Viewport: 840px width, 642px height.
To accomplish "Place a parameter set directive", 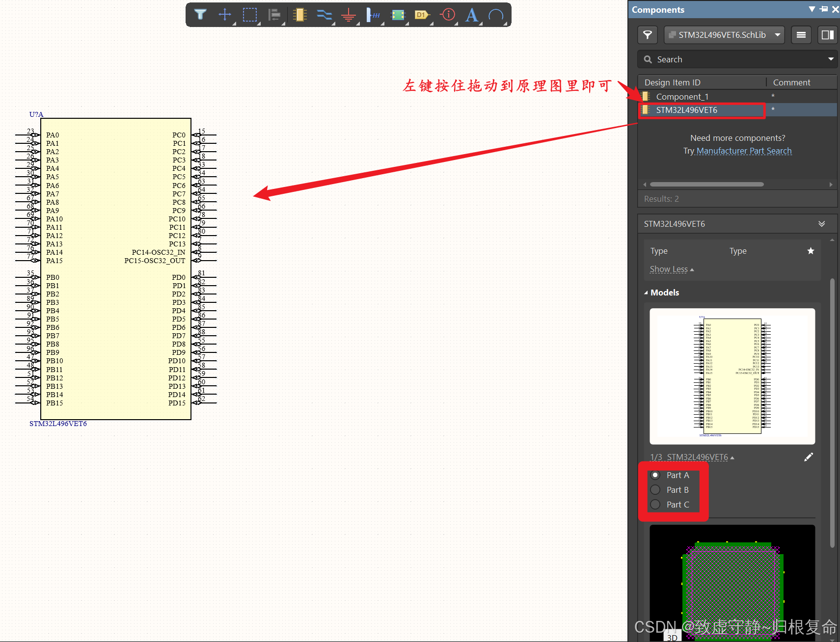I will point(447,15).
